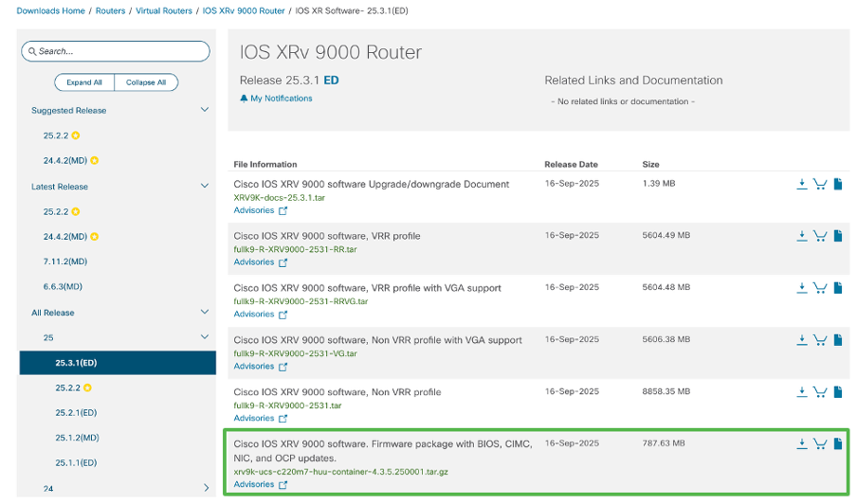Click the 787.63 MB size value

click(x=664, y=443)
